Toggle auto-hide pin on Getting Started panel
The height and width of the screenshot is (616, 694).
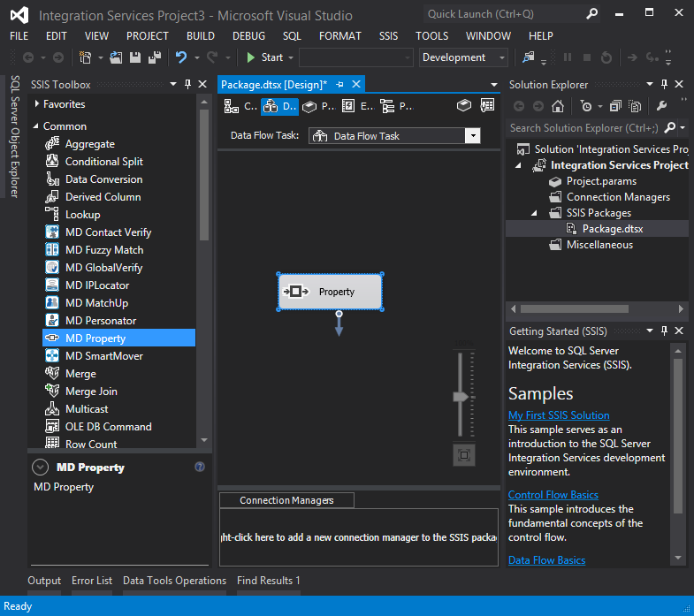coord(665,331)
